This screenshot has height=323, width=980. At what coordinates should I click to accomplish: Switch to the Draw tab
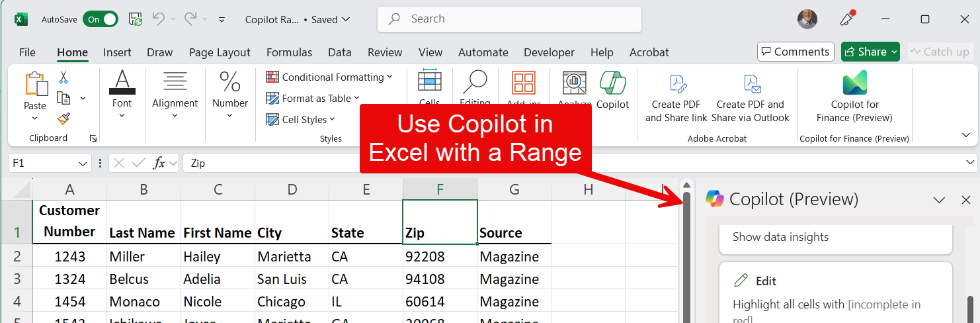click(x=159, y=52)
